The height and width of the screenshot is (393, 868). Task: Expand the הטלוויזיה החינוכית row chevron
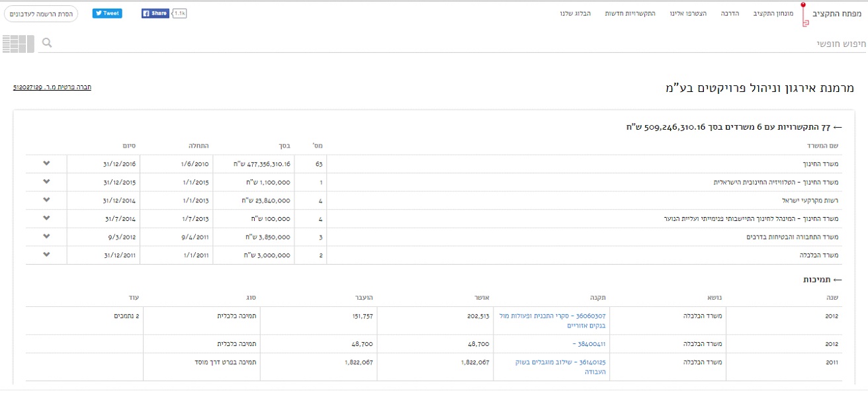point(46,181)
